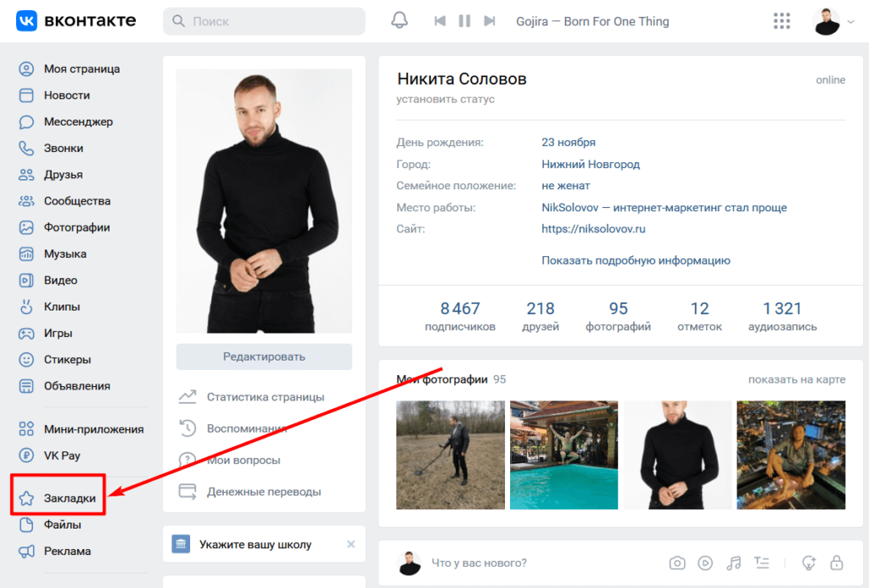
Task: Open the VK services grid icon
Action: tap(782, 21)
